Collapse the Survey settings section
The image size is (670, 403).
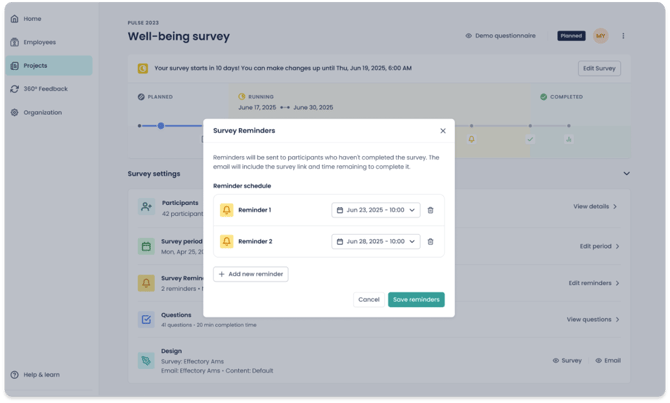coord(626,174)
